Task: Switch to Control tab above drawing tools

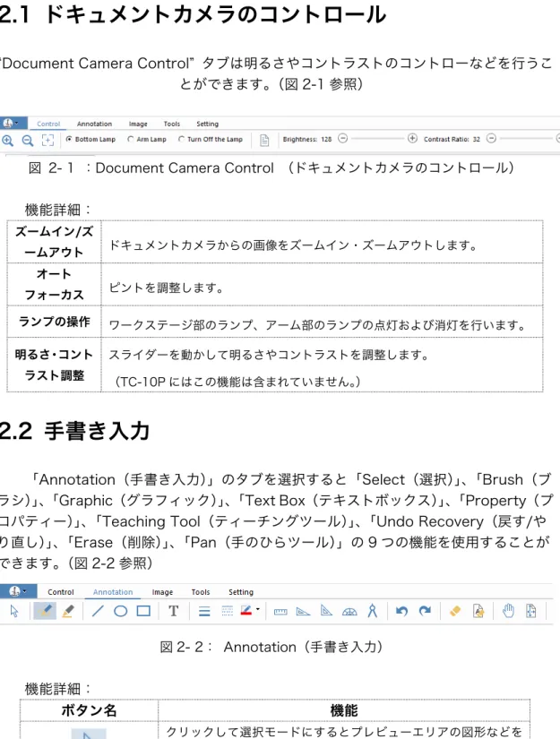Action: [61, 592]
